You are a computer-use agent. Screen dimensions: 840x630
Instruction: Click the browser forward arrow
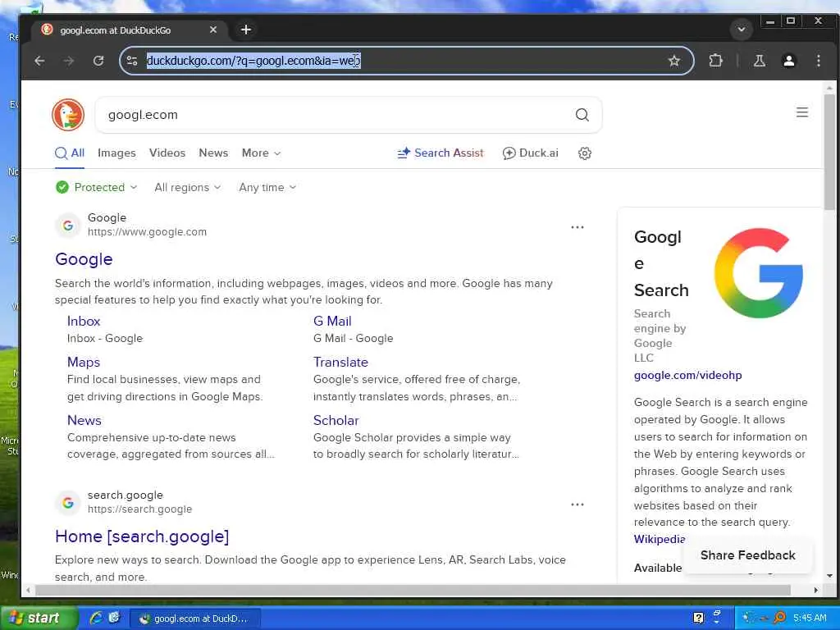tap(69, 61)
